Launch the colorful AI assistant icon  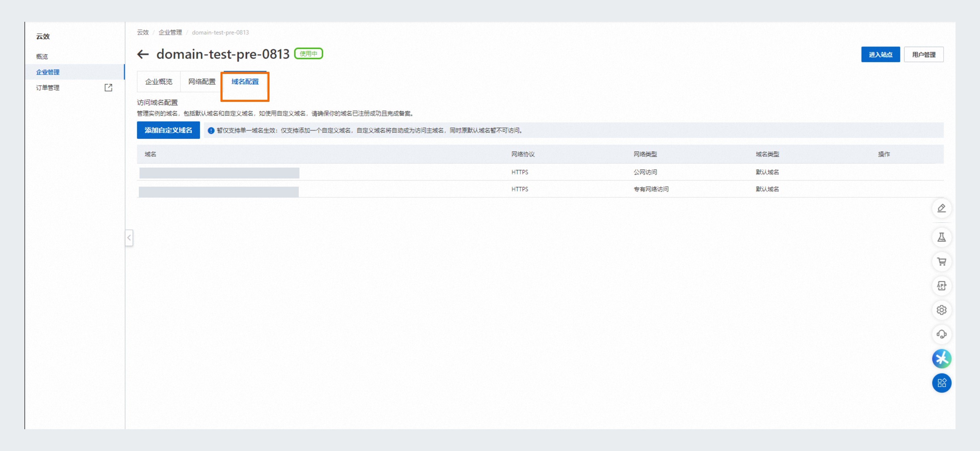[942, 359]
